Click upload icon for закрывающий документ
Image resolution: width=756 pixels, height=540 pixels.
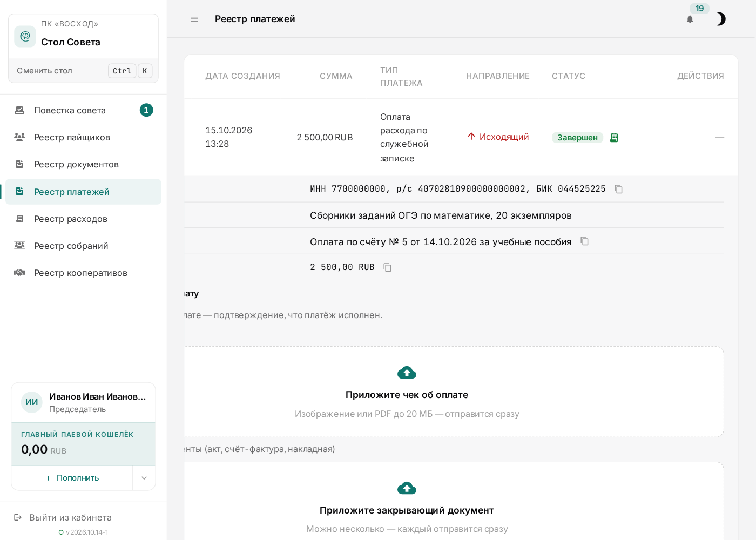coord(407,488)
